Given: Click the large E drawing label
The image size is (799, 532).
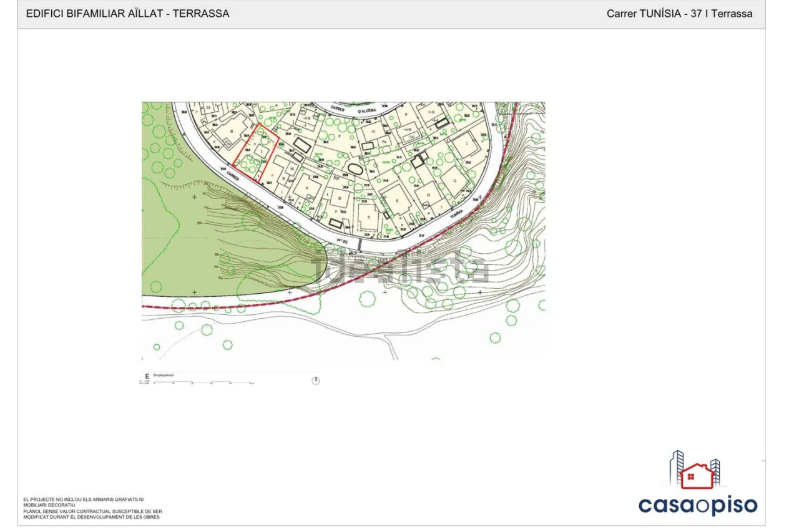Looking at the screenshot, I should pyautogui.click(x=147, y=376).
